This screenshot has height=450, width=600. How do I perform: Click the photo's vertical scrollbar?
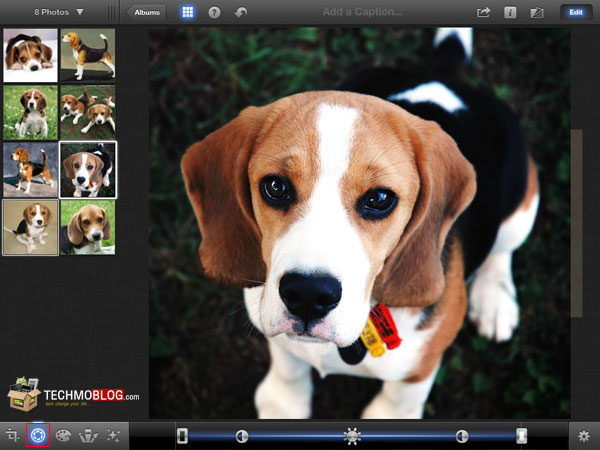pos(576,223)
